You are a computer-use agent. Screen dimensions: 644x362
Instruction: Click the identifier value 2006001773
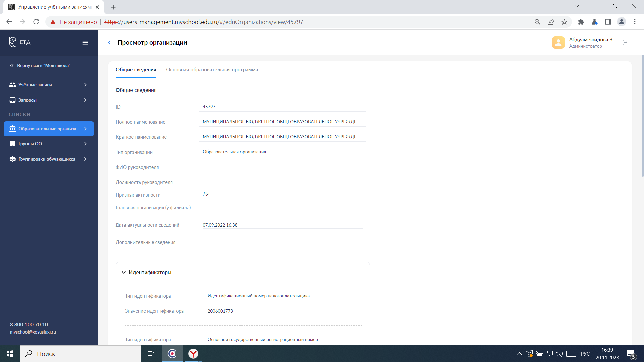tap(220, 311)
